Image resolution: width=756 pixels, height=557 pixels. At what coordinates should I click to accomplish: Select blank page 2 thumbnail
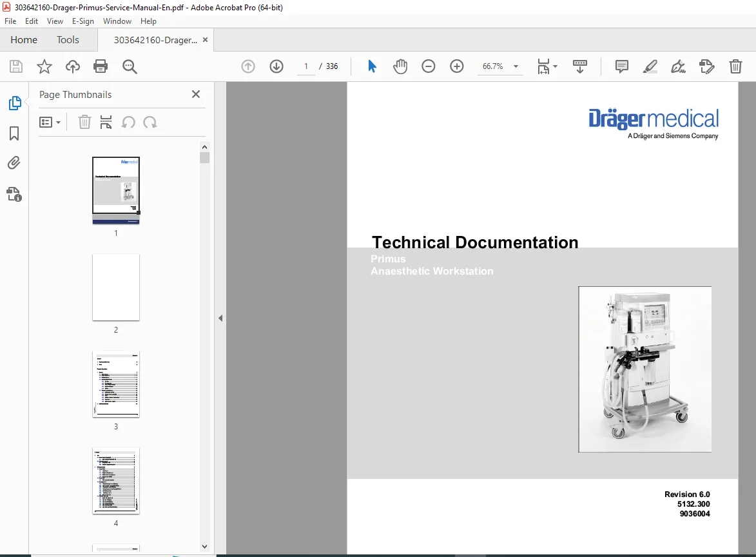coord(116,287)
